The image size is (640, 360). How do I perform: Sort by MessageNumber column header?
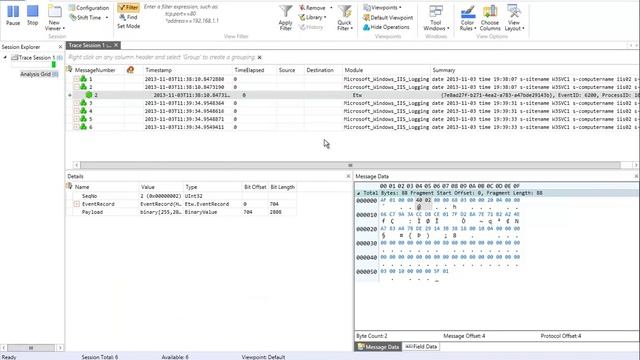[95, 70]
